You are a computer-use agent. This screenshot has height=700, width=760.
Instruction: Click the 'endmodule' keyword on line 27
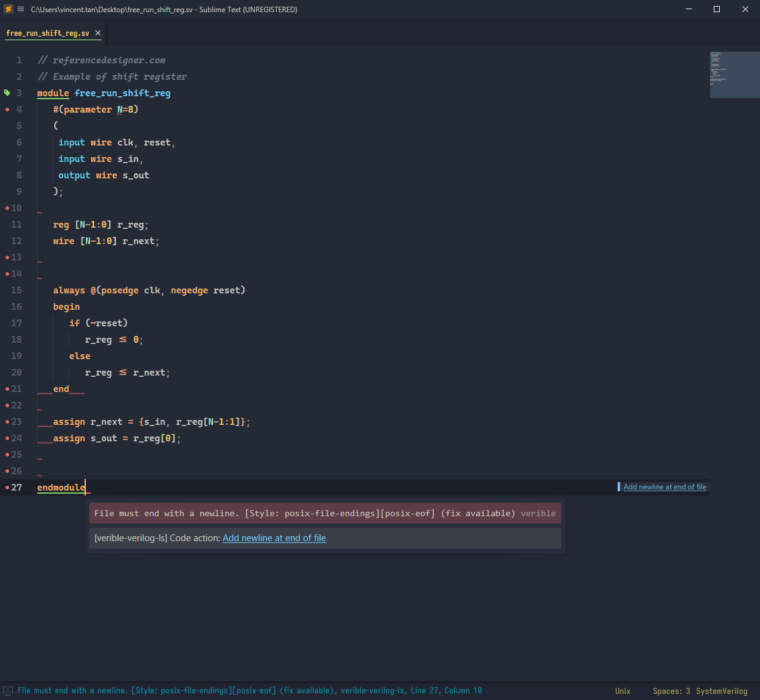61,488
